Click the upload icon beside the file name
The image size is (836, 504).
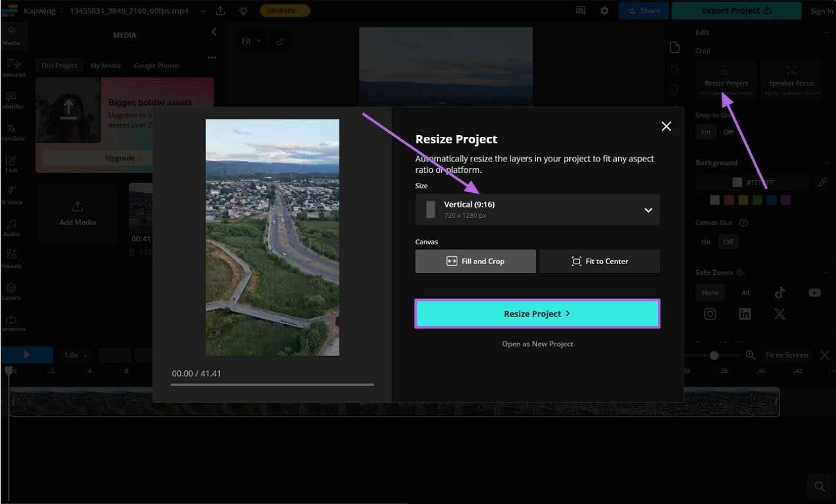[x=221, y=11]
